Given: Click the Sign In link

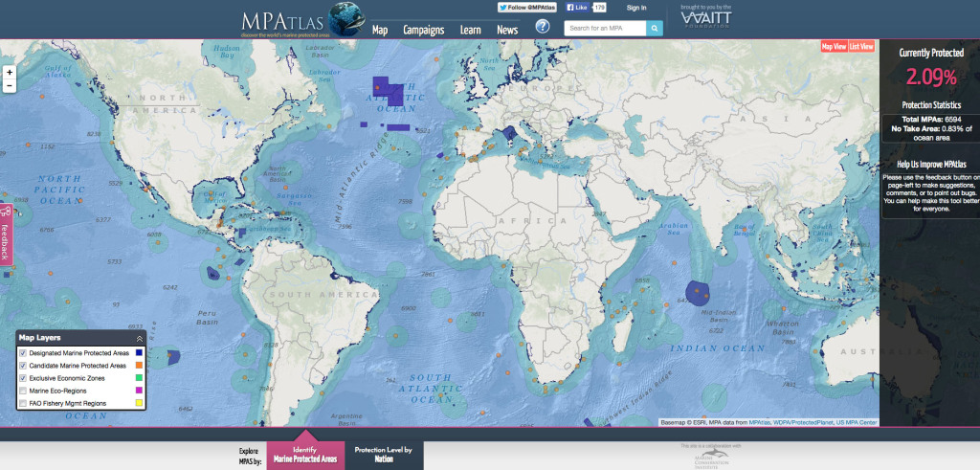Looking at the screenshot, I should (x=636, y=8).
